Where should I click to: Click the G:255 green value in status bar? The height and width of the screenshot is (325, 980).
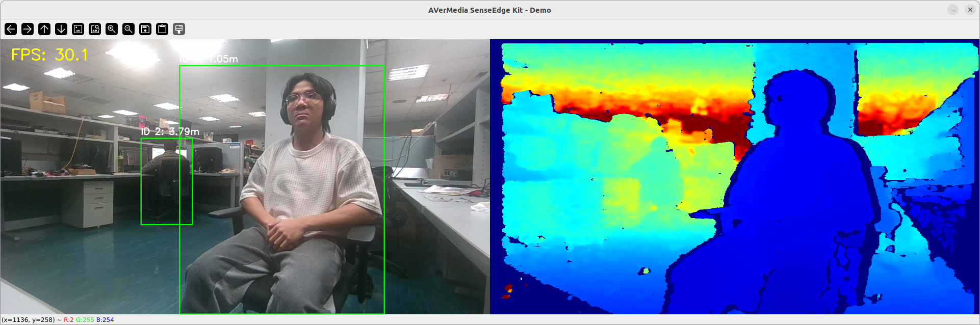point(85,320)
